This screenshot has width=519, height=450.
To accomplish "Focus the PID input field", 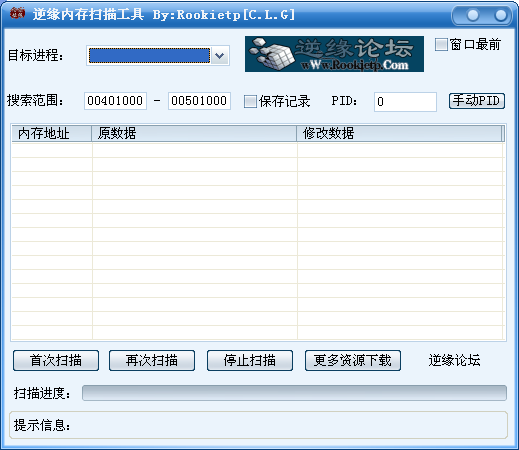I will [405, 102].
